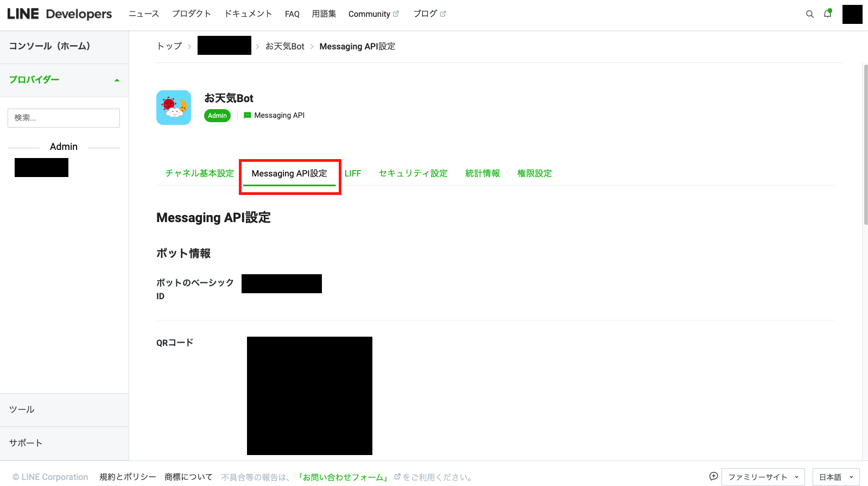
Task: Click お天気Bot in the breadcrumb
Action: coord(285,46)
